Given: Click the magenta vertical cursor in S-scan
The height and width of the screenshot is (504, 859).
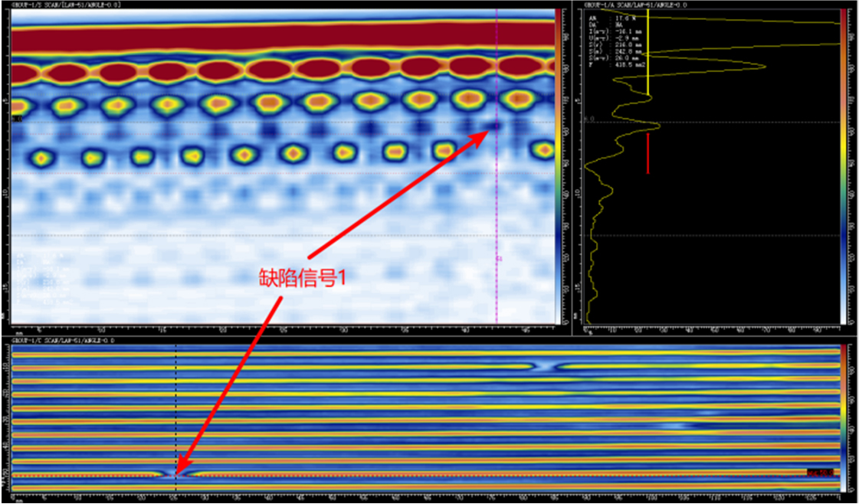Looking at the screenshot, I should pyautogui.click(x=497, y=165).
